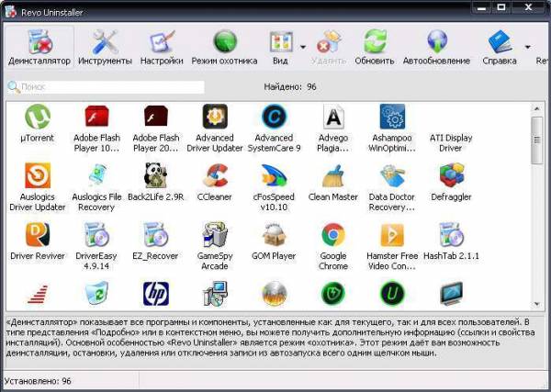The image size is (551, 392).
Task: Close the Revo Uninstaller window
Action: click(528, 7)
